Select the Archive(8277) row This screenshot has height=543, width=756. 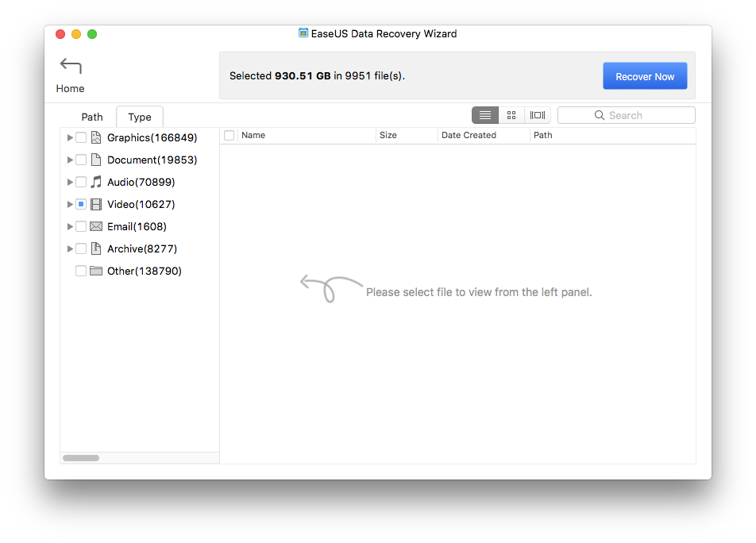click(140, 248)
